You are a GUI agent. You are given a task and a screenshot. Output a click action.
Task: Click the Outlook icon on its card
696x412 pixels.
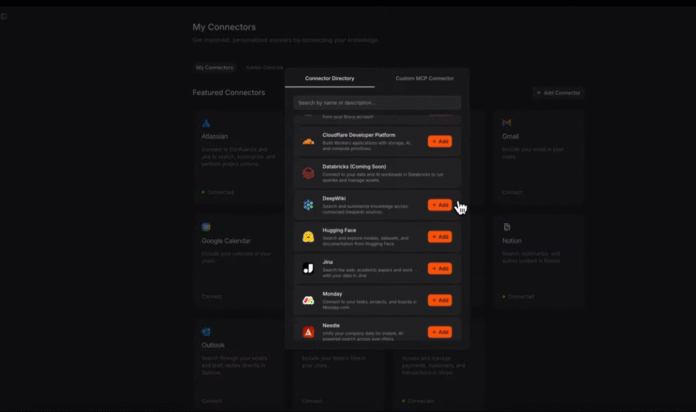click(x=206, y=332)
